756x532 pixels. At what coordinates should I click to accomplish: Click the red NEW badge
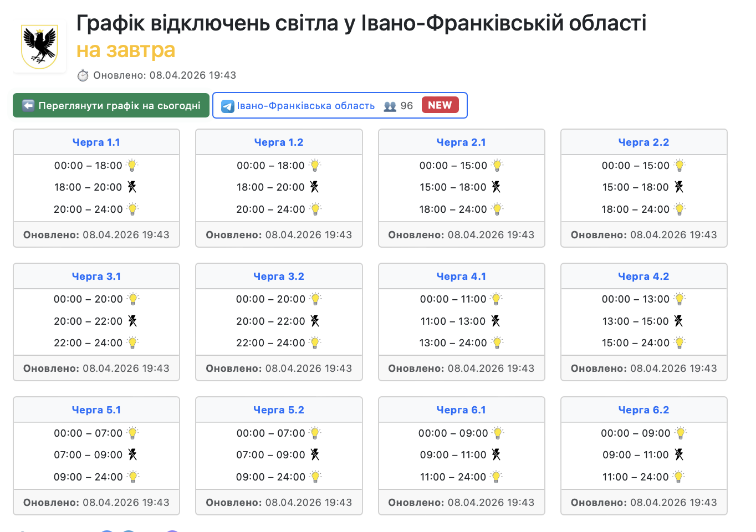440,105
